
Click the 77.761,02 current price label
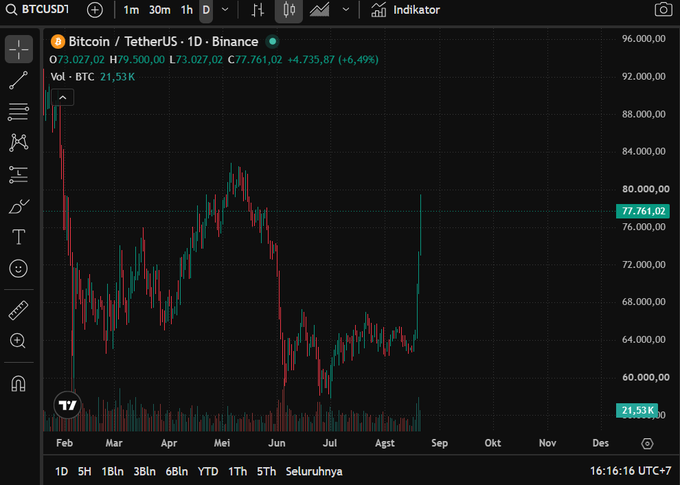643,211
